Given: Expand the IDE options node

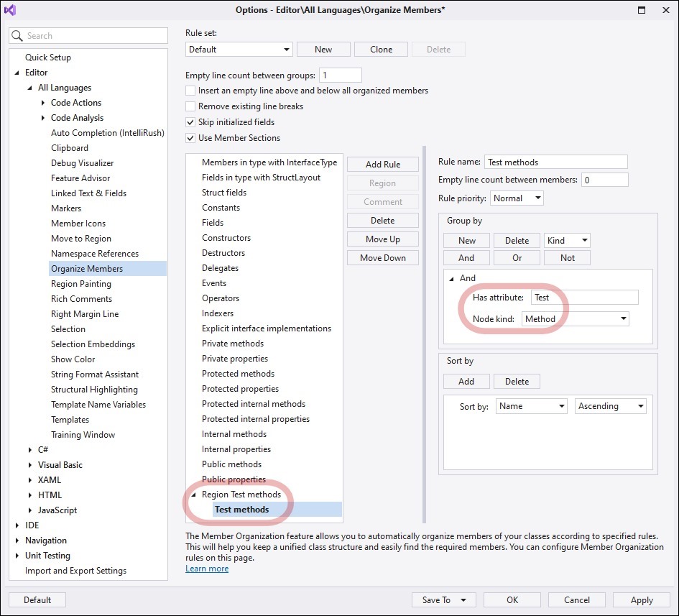Looking at the screenshot, I should (17, 525).
